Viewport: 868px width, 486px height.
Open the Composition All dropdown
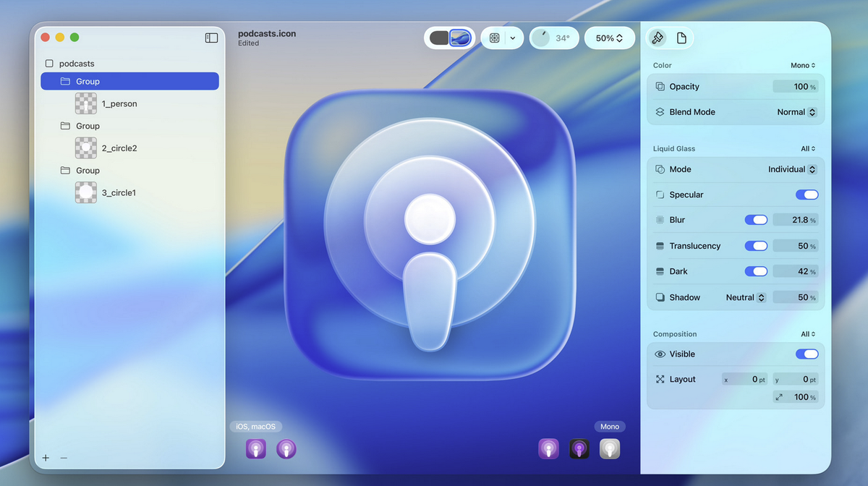pyautogui.click(x=808, y=334)
